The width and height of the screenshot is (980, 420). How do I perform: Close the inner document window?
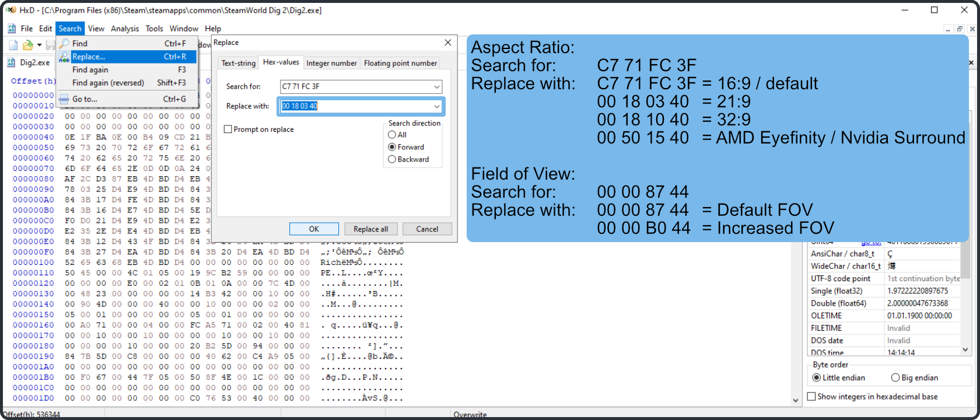point(972,29)
